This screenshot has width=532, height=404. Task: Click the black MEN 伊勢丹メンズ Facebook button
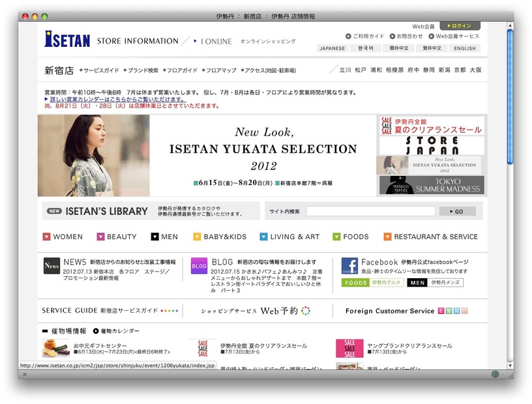[x=435, y=283]
